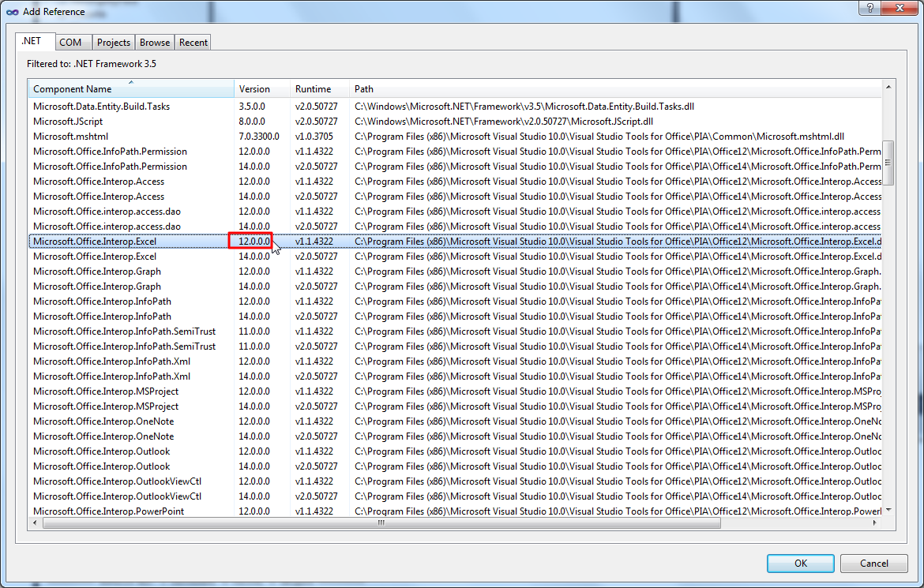
Task: Click version 7.0.3300.0 of Microsoft.mshtml
Action: pos(259,137)
